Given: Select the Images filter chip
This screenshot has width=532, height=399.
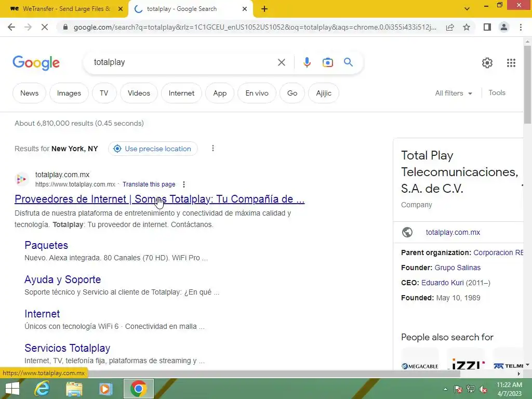Looking at the screenshot, I should [69, 93].
